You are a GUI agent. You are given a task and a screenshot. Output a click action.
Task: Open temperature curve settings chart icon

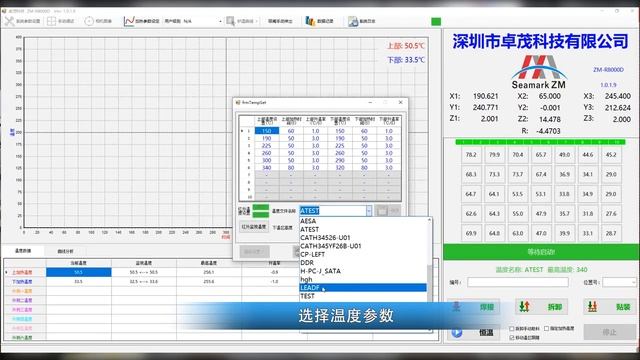[129, 21]
